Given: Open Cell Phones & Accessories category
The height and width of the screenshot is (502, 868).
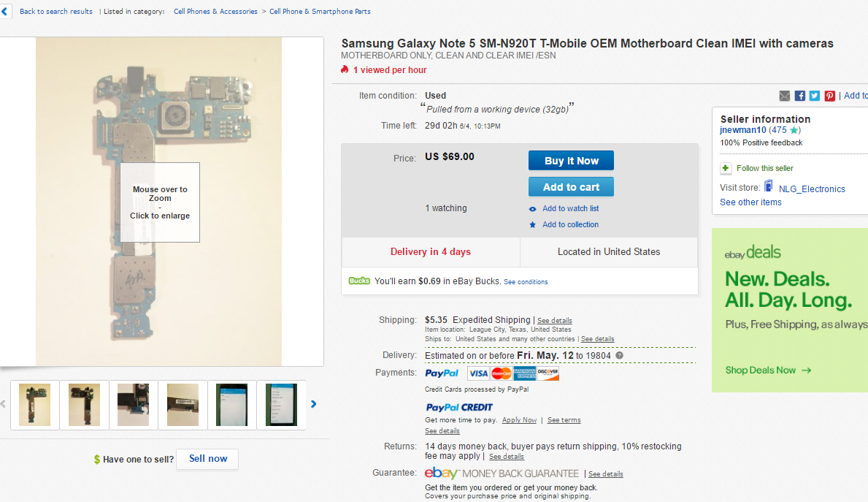Looking at the screenshot, I should (215, 12).
